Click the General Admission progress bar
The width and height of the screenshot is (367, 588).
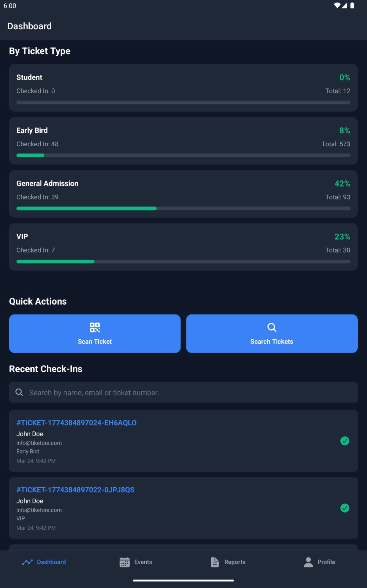tap(183, 209)
